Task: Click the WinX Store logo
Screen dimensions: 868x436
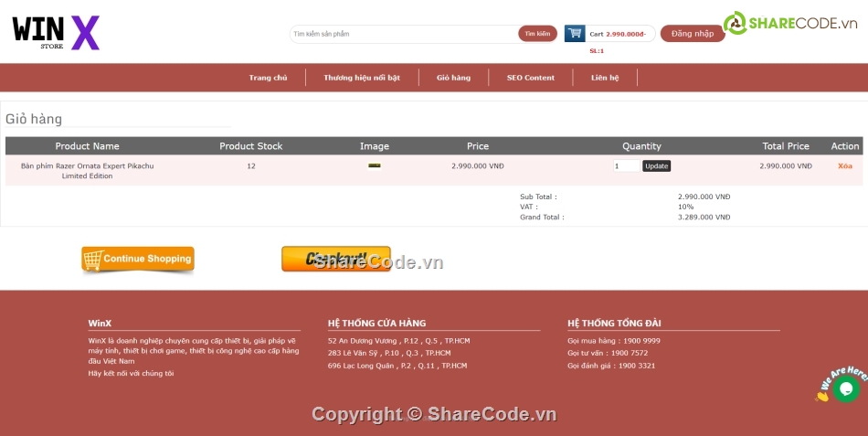Action: tap(56, 33)
